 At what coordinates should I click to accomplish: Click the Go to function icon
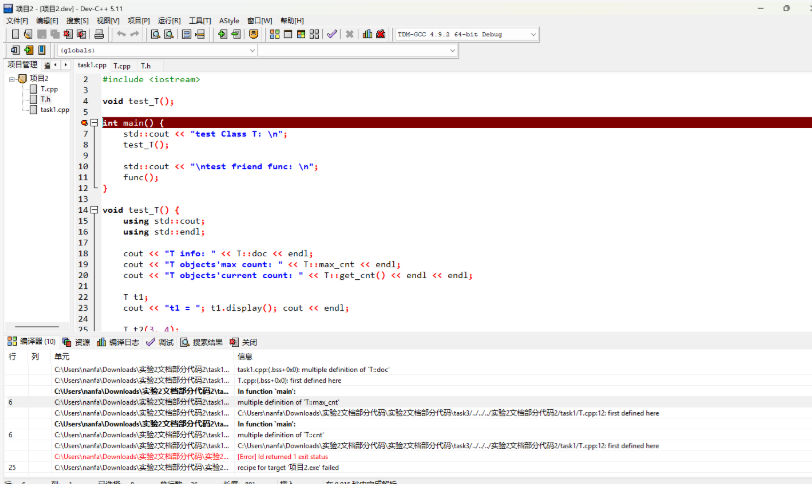click(x=186, y=34)
